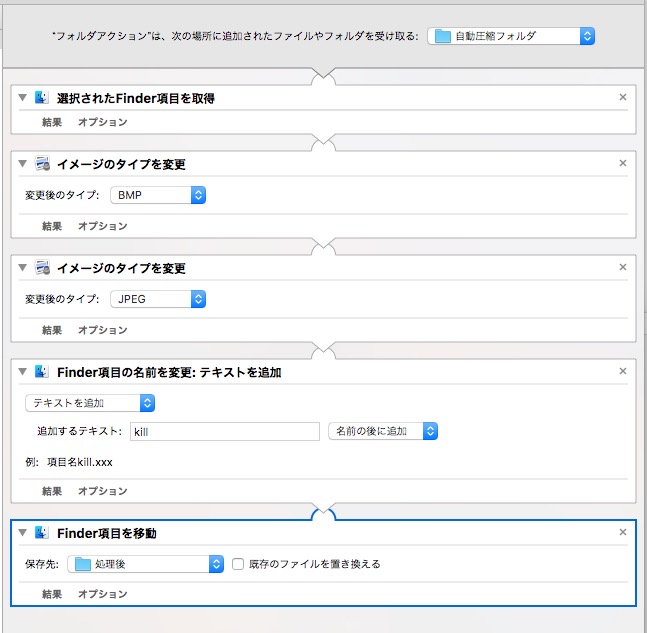Collapse the Finder項目を移動 action
This screenshot has width=647, height=633.
23,533
